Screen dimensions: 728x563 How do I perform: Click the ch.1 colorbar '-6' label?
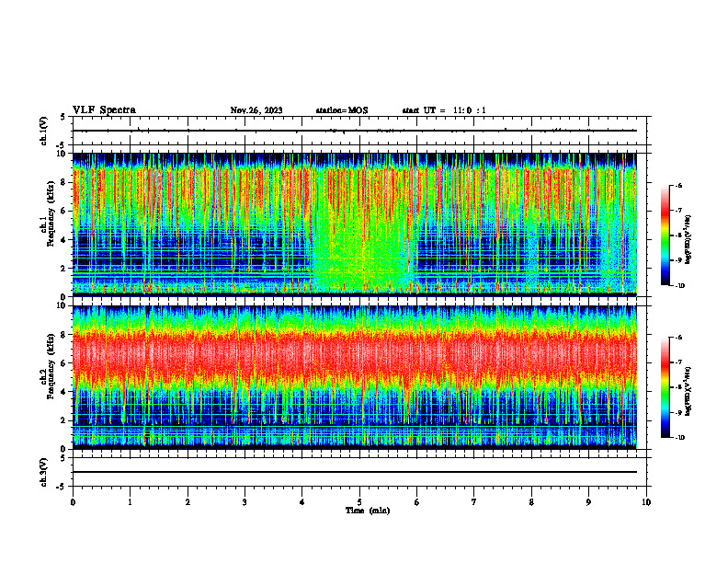click(x=678, y=185)
